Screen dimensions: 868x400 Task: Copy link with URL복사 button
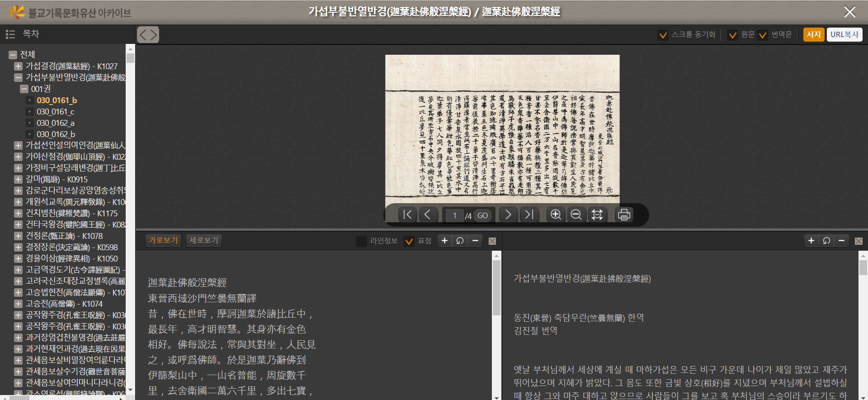pos(844,34)
